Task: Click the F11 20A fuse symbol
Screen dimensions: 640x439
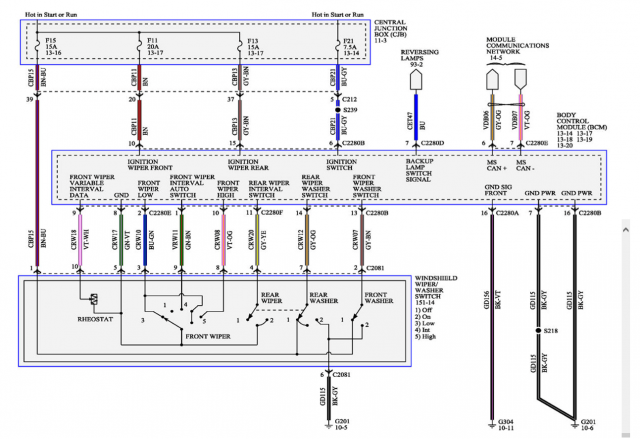Action: (x=137, y=44)
